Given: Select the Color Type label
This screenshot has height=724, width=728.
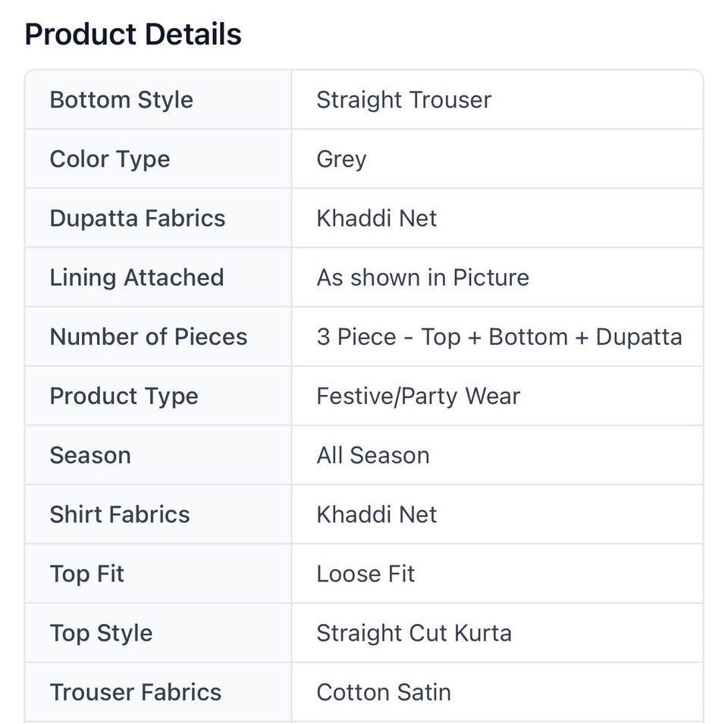Looking at the screenshot, I should coord(109,159).
